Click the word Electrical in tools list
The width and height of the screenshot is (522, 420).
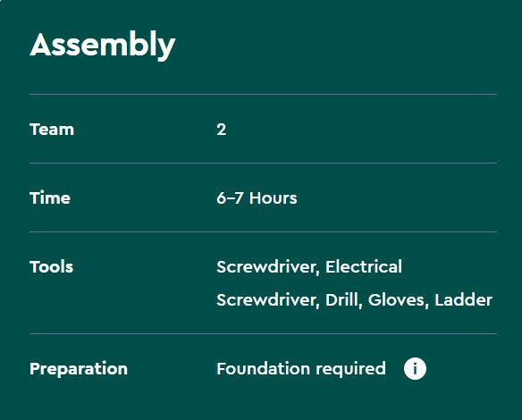click(364, 267)
